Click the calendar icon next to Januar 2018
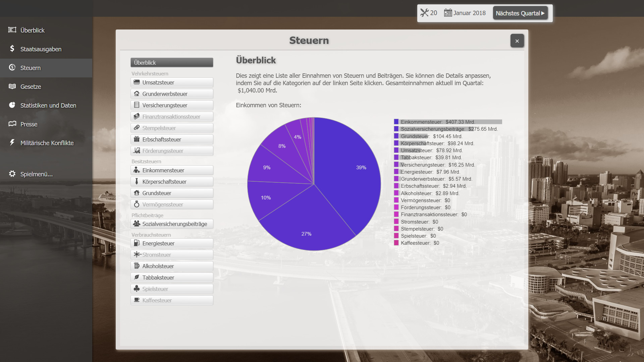Screen dimensions: 644x362 tap(448, 13)
